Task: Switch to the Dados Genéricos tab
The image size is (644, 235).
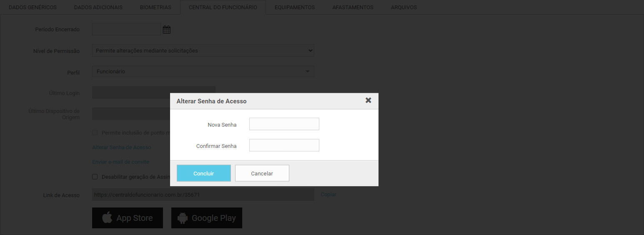Action: coord(33,7)
